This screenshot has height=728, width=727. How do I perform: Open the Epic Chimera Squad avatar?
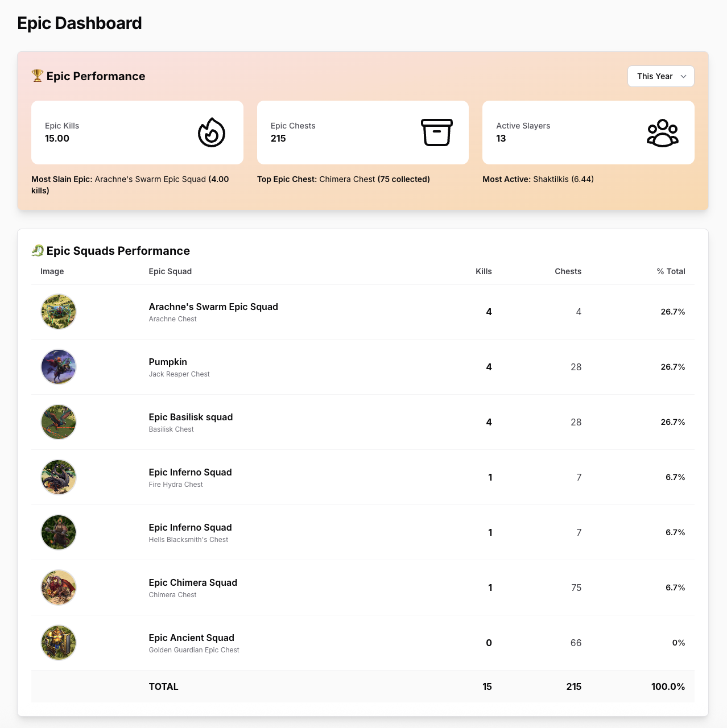coord(58,588)
